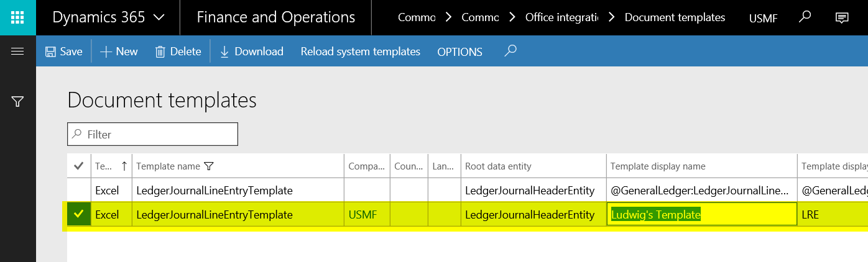Image resolution: width=868 pixels, height=262 pixels.
Task: Click the Filter text box
Action: pyautogui.click(x=152, y=134)
